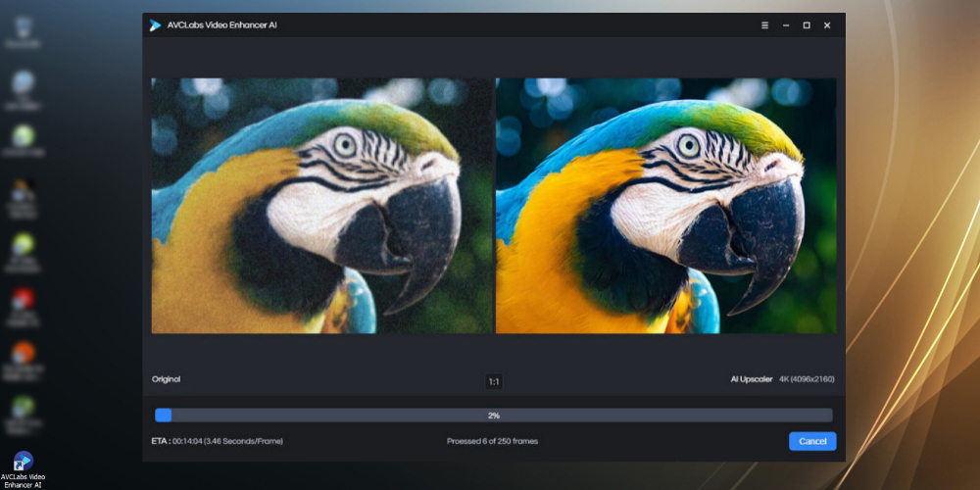Close the AVCLabs Video Enhancer window
Screen dimensions: 980x490
point(827,25)
